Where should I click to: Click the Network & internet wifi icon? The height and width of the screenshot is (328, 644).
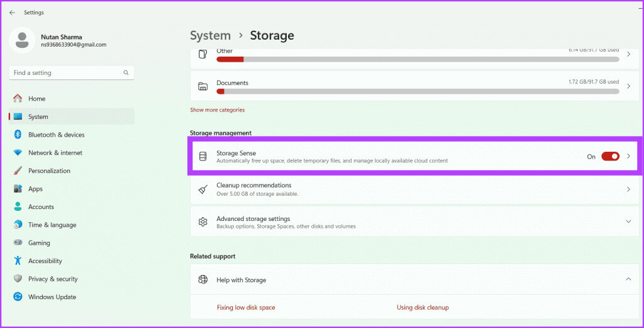click(18, 152)
